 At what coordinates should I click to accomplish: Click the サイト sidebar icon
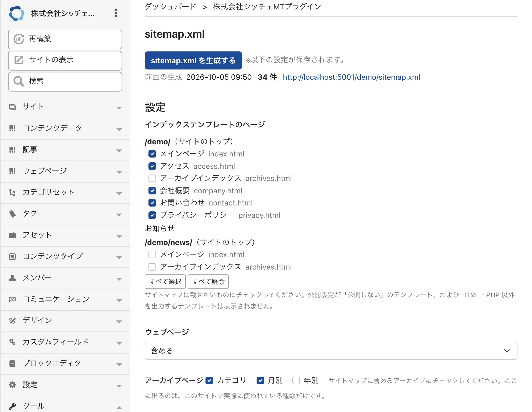[x=12, y=107]
